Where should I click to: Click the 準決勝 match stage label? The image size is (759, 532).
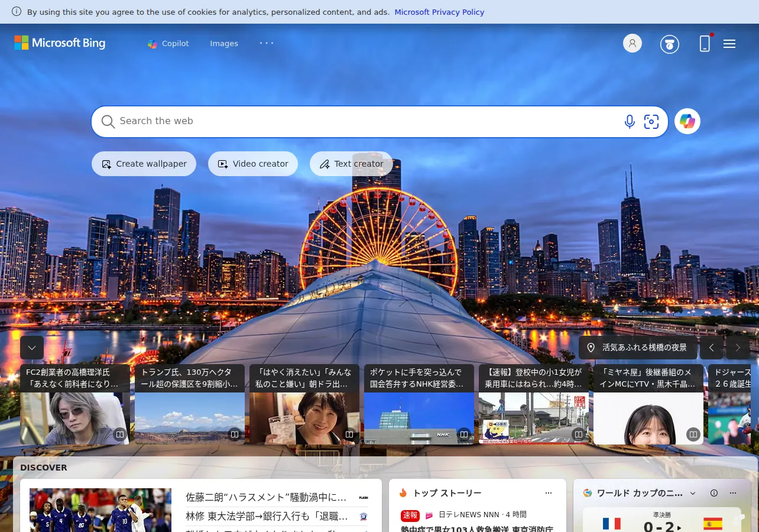coord(662,515)
